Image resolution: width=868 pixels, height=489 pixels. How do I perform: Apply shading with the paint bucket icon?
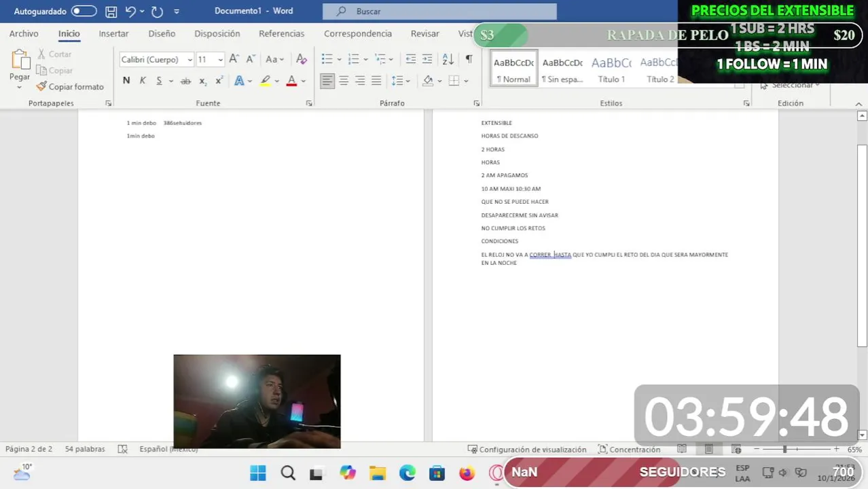point(427,81)
